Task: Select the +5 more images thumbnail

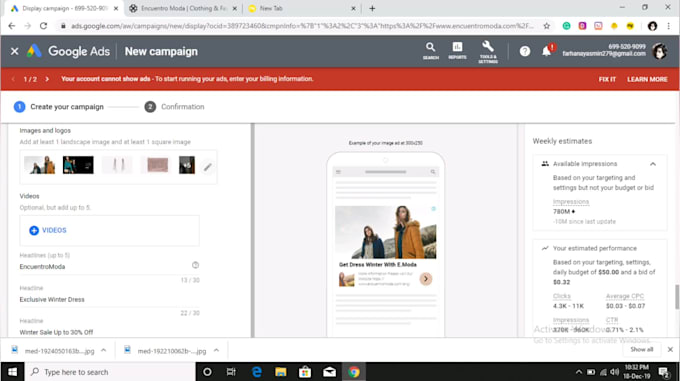Action: click(x=187, y=165)
